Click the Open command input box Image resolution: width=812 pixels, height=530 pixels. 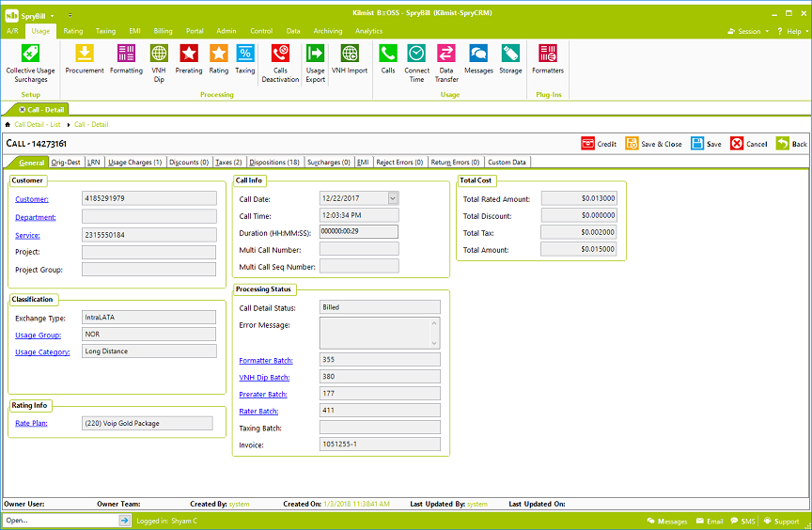[x=61, y=521]
